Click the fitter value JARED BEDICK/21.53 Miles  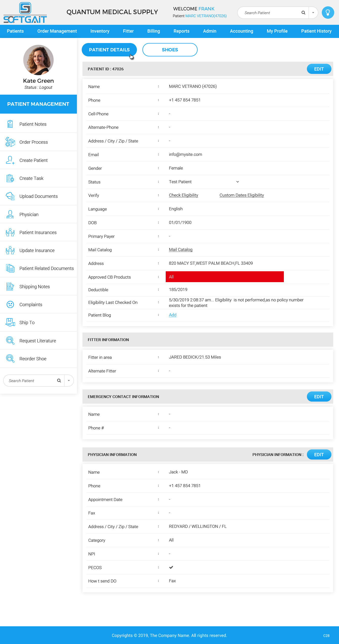coord(195,357)
